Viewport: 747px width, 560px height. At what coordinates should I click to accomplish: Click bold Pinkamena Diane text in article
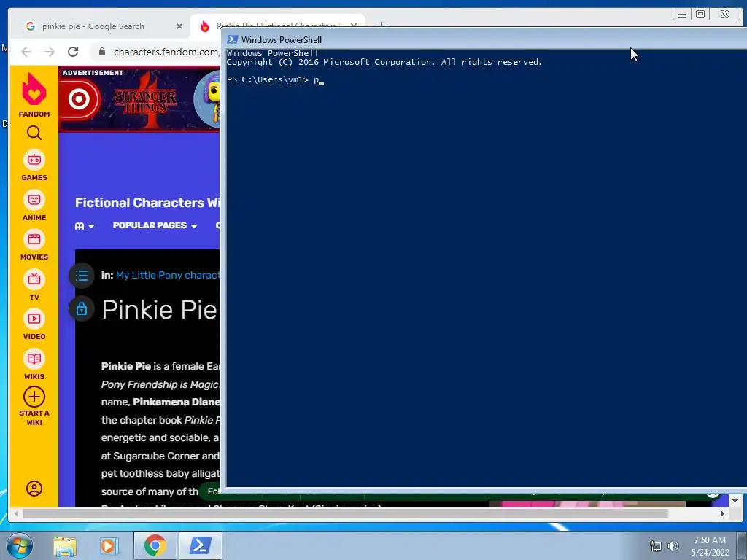pyautogui.click(x=177, y=402)
